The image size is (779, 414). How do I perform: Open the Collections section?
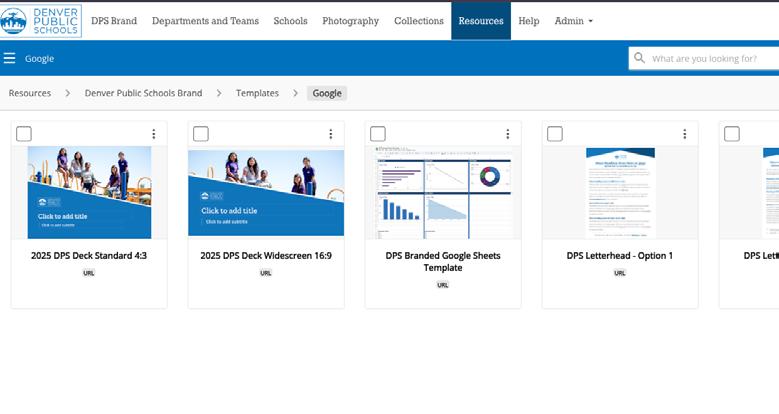419,21
